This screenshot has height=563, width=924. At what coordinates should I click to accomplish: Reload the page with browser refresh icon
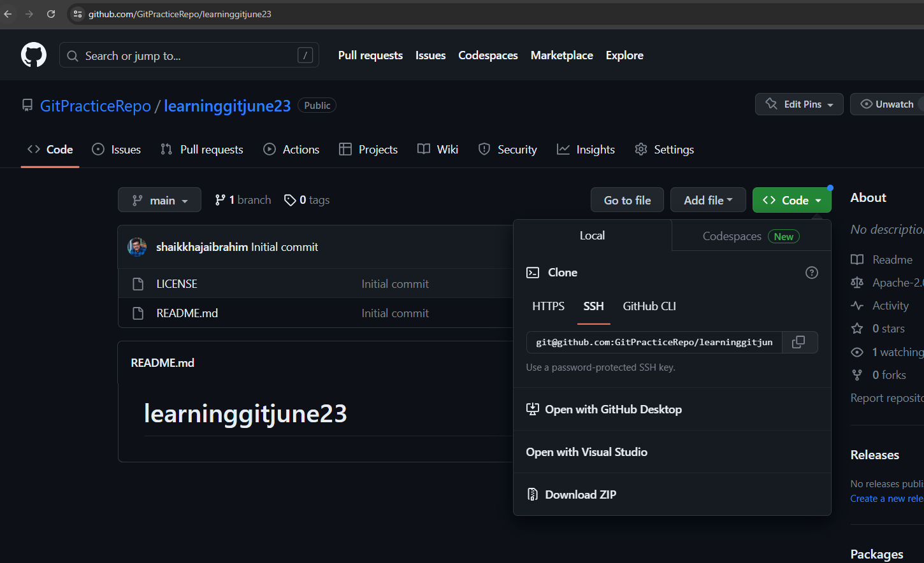(x=51, y=14)
